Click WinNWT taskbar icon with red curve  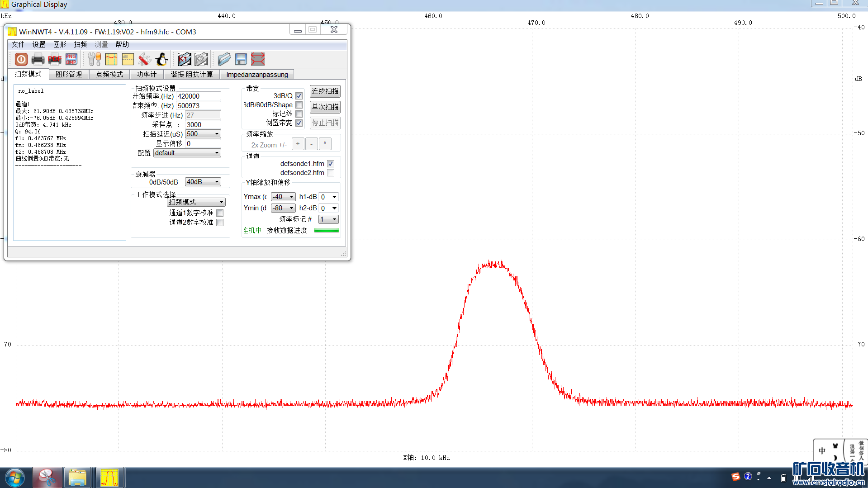109,478
